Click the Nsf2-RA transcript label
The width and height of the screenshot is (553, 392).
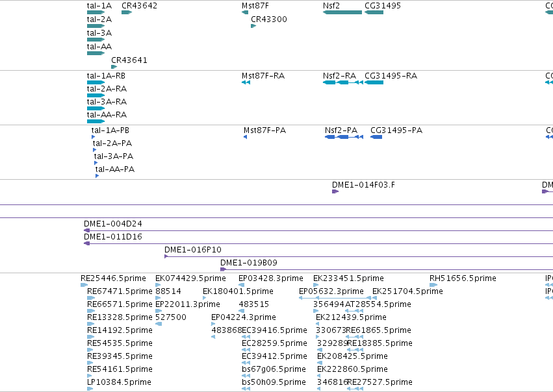coord(340,76)
